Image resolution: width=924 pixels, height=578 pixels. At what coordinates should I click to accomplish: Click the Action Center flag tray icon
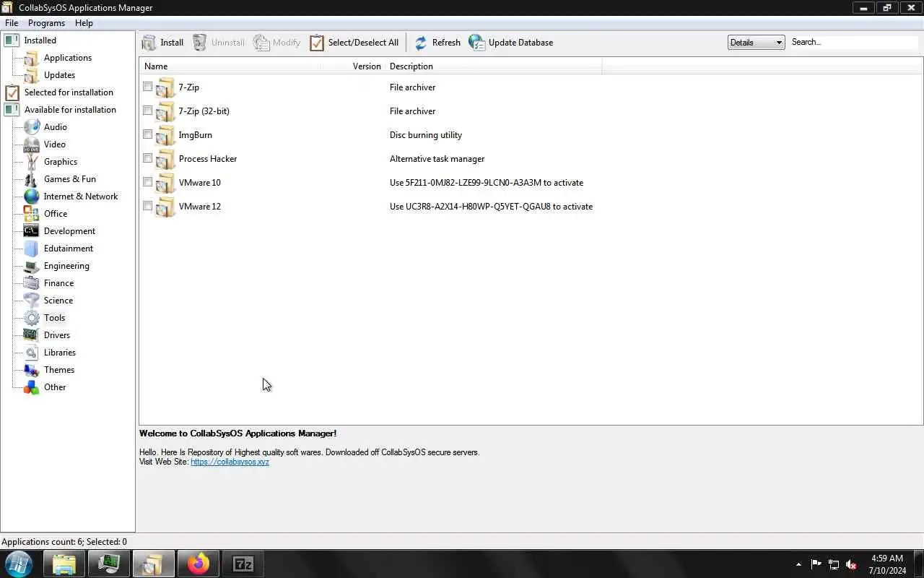pyautogui.click(x=816, y=564)
